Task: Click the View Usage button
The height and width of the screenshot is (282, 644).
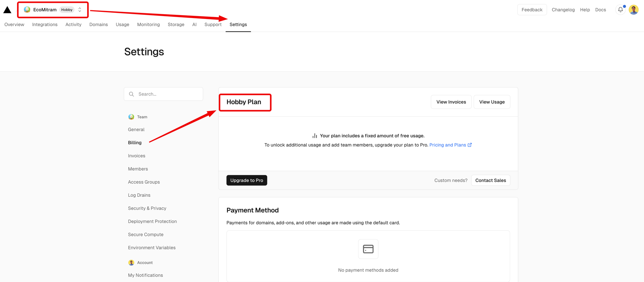Action: click(492, 102)
